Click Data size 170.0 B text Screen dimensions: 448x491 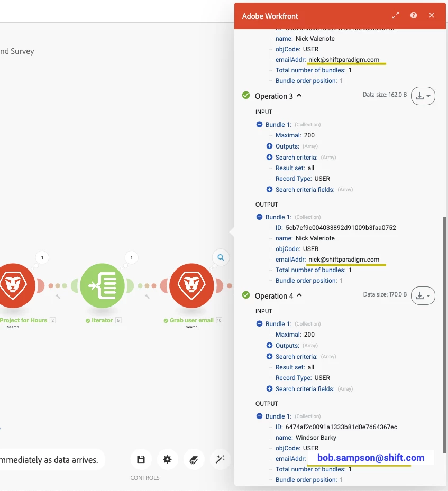tap(385, 294)
